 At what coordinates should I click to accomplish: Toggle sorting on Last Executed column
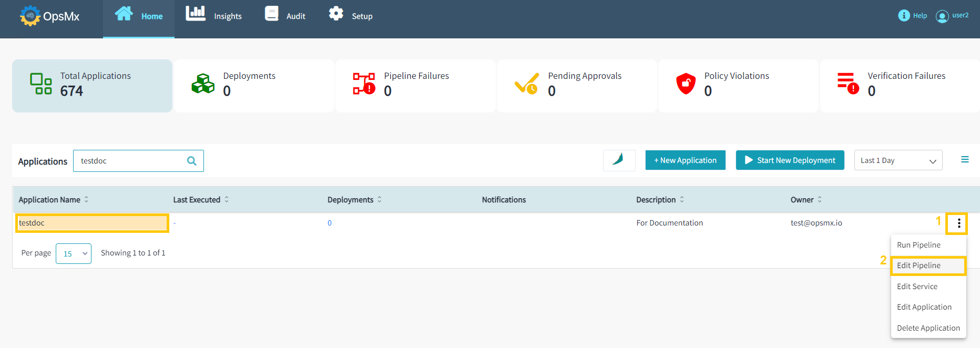coord(227,200)
